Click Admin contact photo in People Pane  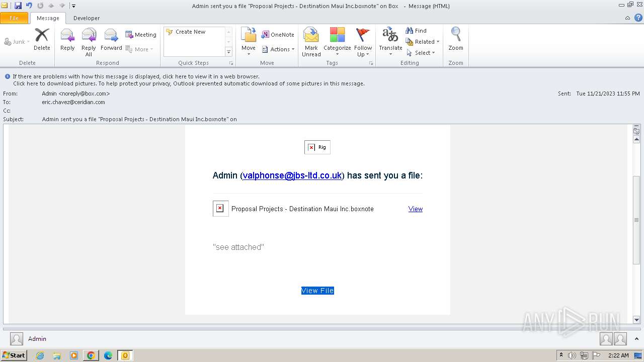17,339
